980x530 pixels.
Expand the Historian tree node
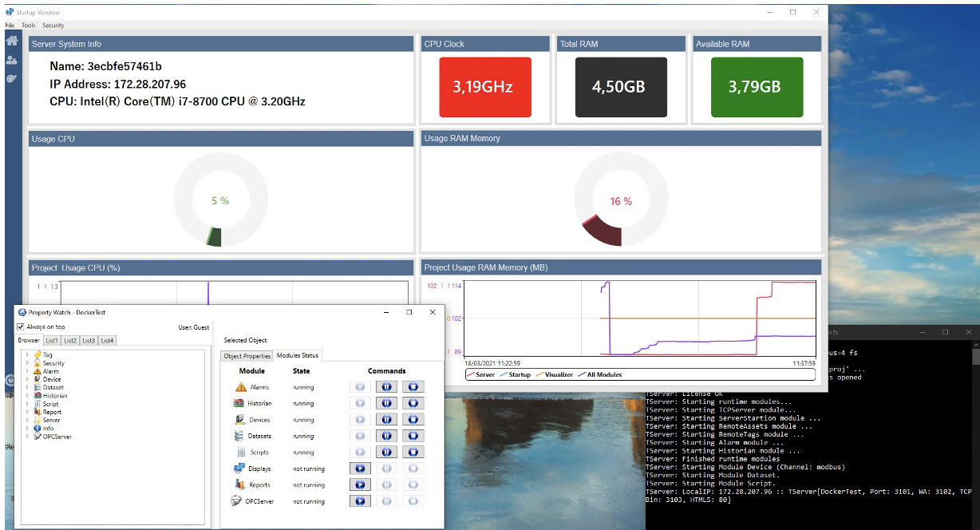click(28, 396)
